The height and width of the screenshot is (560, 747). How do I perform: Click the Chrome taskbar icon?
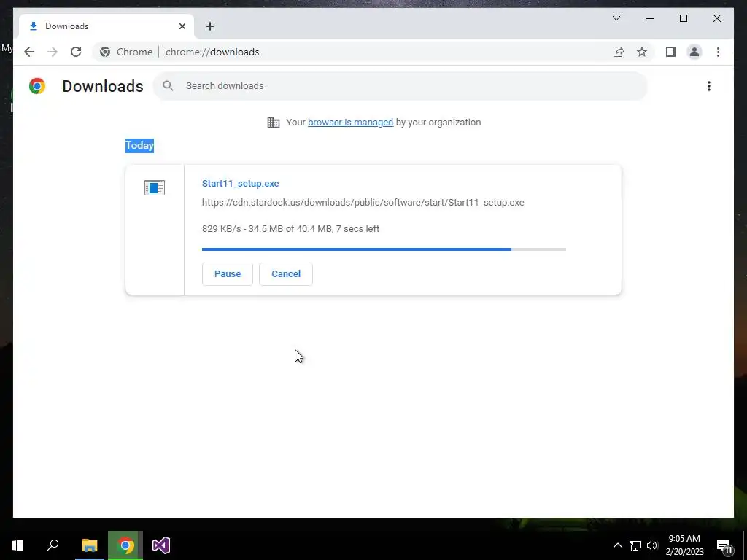pos(125,545)
